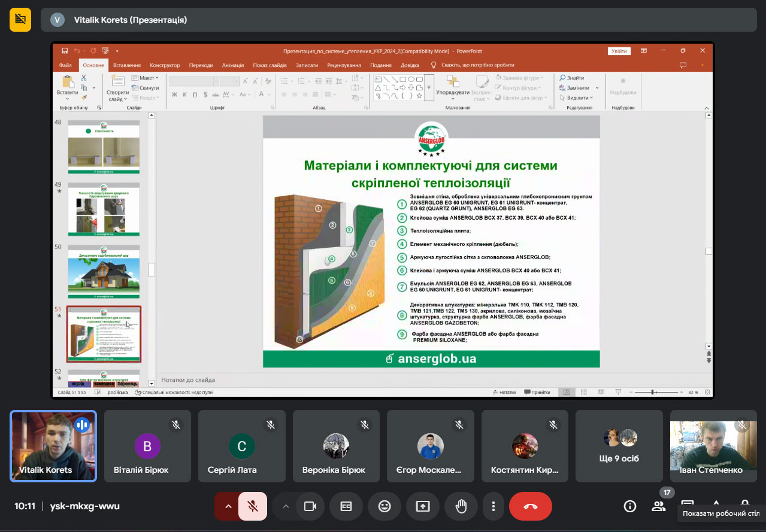Select the Vitalik Korets participant tile
766x532 pixels.
(x=53, y=446)
